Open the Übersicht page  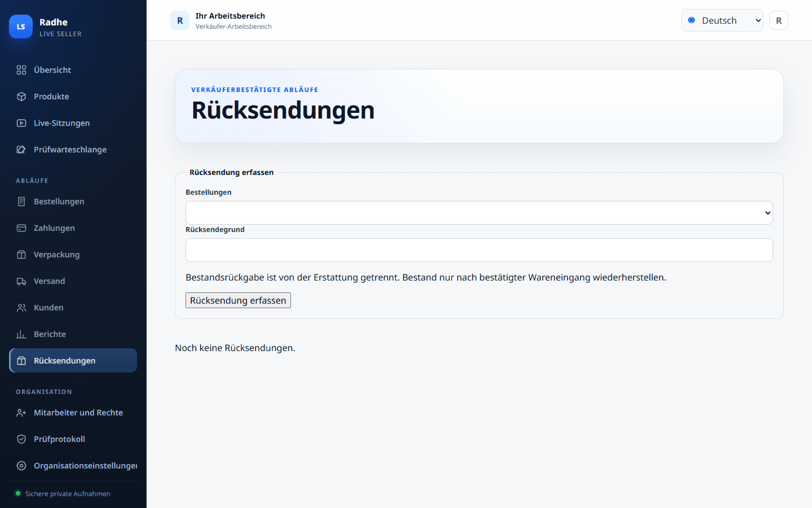click(73, 70)
